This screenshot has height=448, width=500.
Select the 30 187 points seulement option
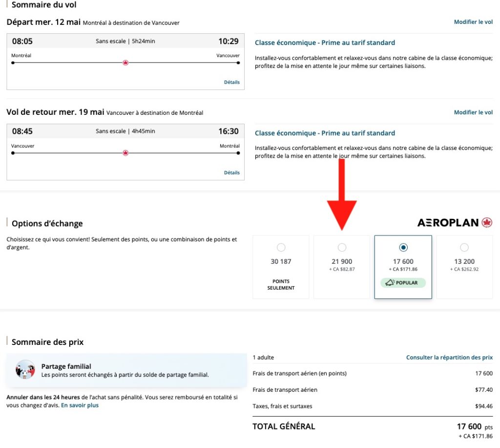[x=281, y=247]
